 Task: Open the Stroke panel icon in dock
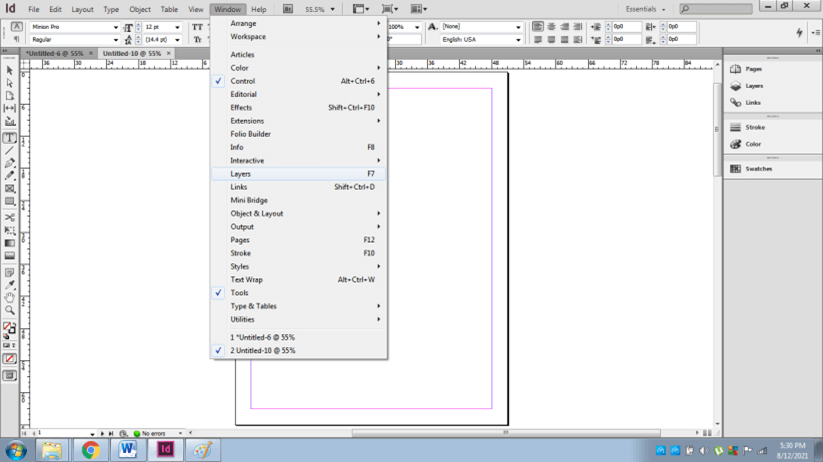point(736,127)
